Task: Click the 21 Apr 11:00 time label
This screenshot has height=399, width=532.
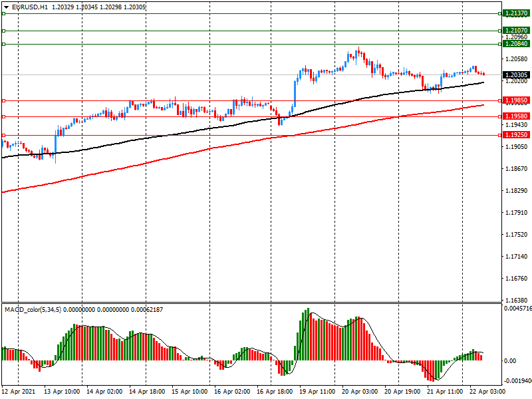Action: [x=445, y=392]
